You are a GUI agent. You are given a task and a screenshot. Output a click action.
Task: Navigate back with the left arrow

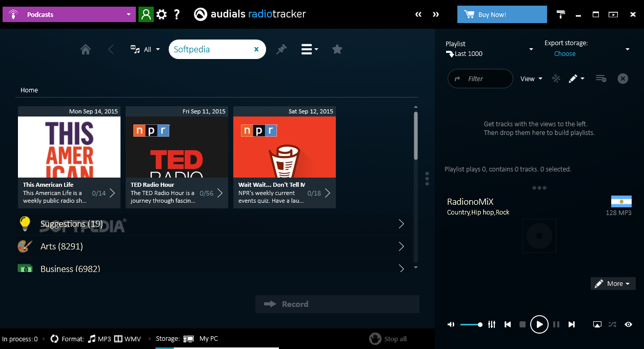[x=111, y=49]
